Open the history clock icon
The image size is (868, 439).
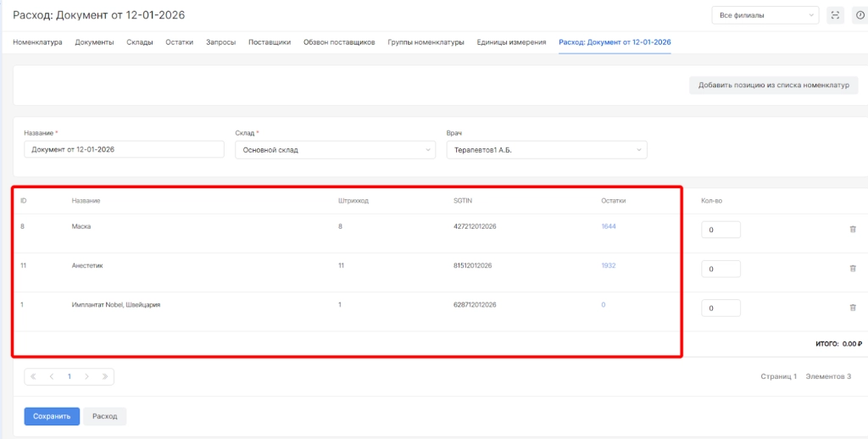[x=860, y=15]
